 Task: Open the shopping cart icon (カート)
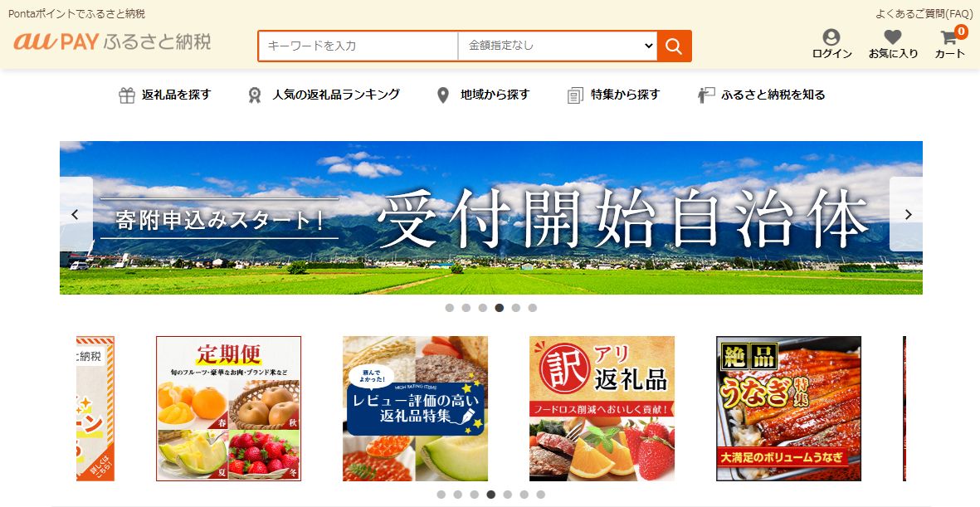(x=949, y=37)
